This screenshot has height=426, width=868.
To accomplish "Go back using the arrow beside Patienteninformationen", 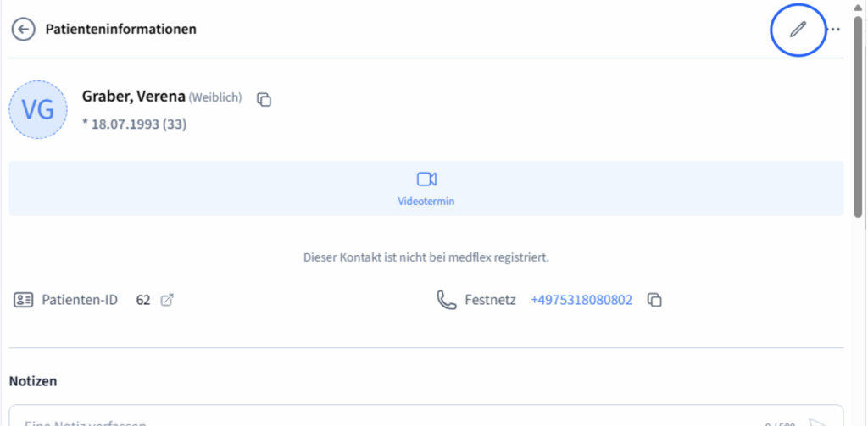I will pos(23,30).
